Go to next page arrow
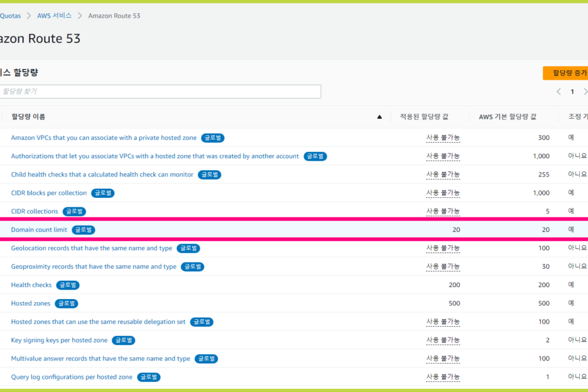 tap(585, 92)
